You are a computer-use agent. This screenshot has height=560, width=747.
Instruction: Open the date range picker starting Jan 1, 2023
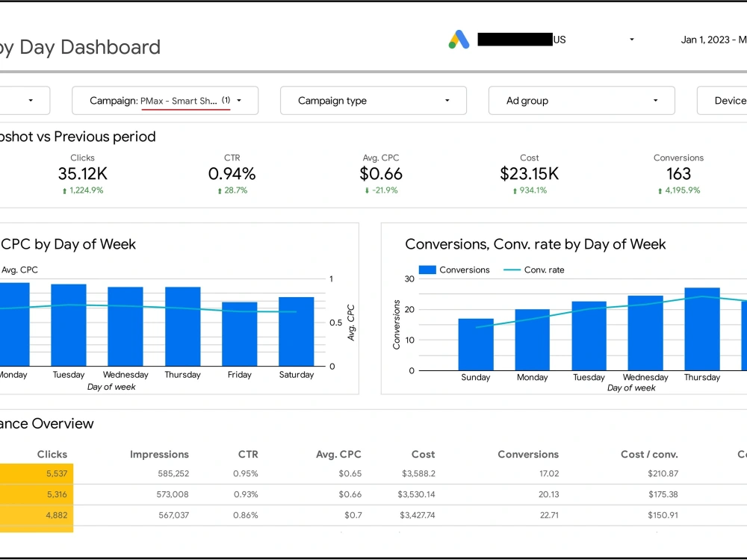[713, 40]
